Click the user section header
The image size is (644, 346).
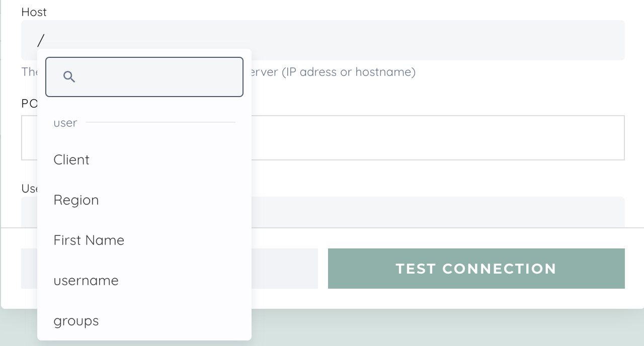[65, 123]
